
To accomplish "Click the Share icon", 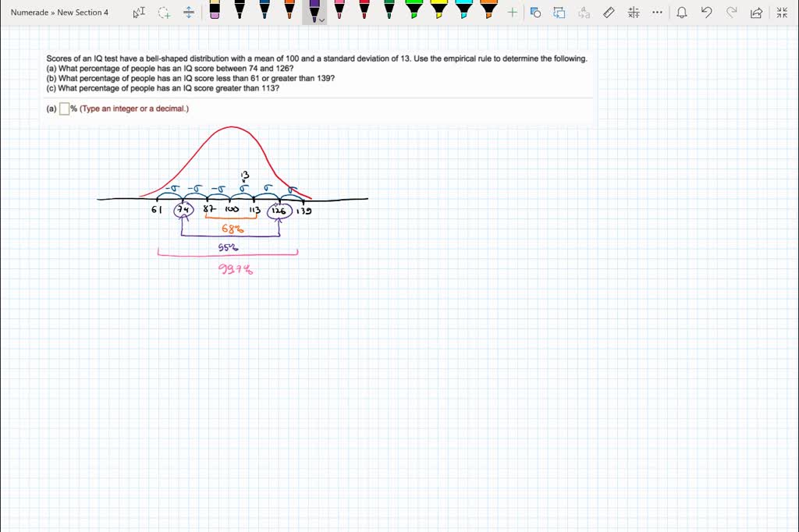I will pyautogui.click(x=755, y=12).
